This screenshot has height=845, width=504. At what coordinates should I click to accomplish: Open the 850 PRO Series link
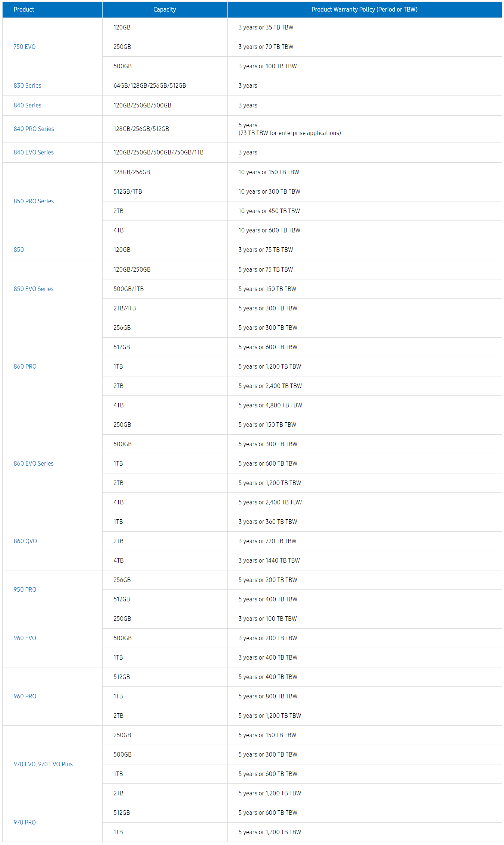pos(34,201)
